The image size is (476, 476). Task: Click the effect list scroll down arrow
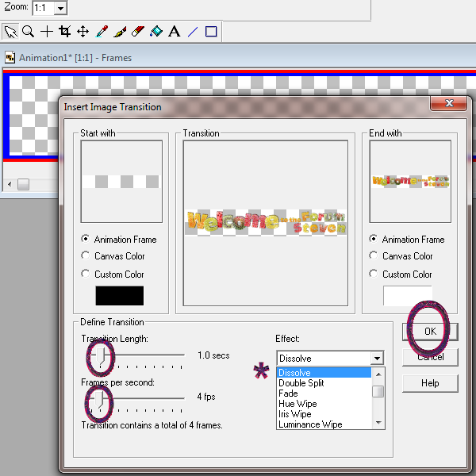coord(378,423)
